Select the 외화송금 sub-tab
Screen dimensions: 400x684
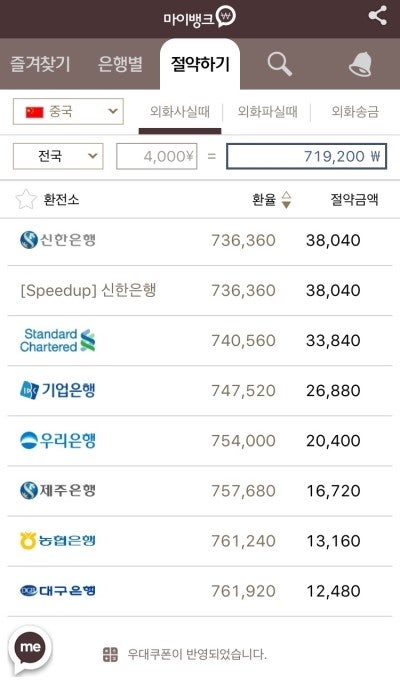pos(355,112)
